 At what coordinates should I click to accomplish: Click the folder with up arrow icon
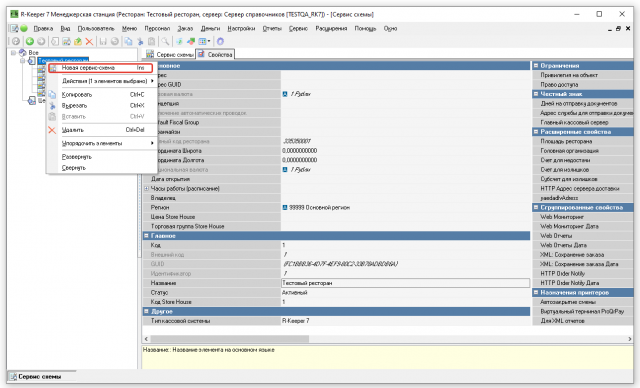pyautogui.click(x=78, y=41)
